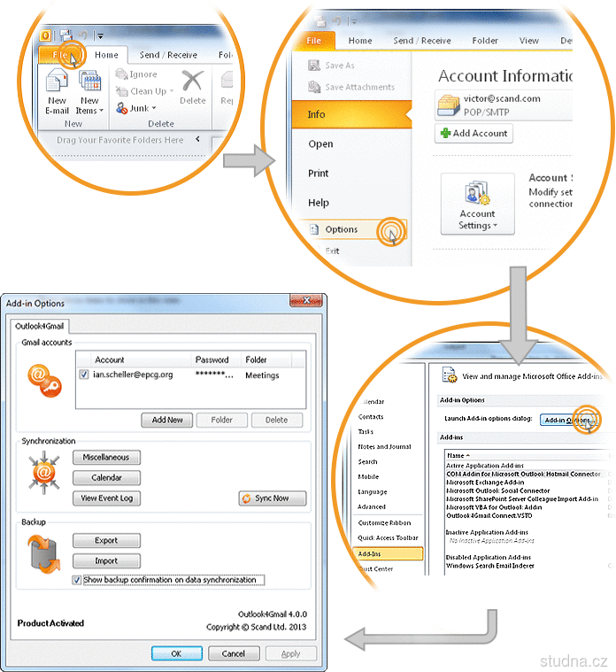The height and width of the screenshot is (672, 616).
Task: Select the Outlook Social Connector add-in row
Action: pos(497,490)
